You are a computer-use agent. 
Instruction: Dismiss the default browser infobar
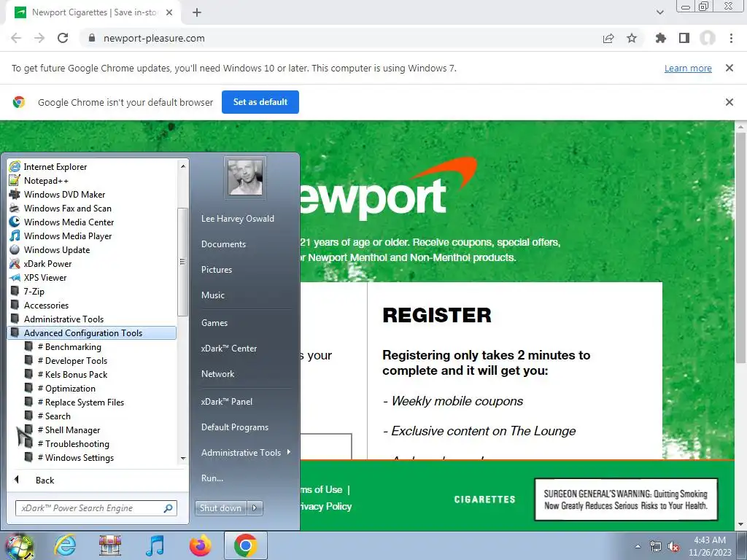[x=729, y=102]
